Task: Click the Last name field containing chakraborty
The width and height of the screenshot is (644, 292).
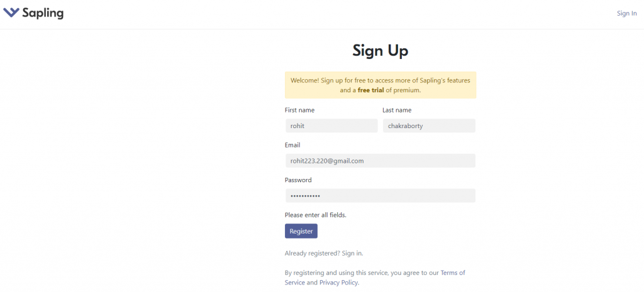Action: tap(428, 126)
